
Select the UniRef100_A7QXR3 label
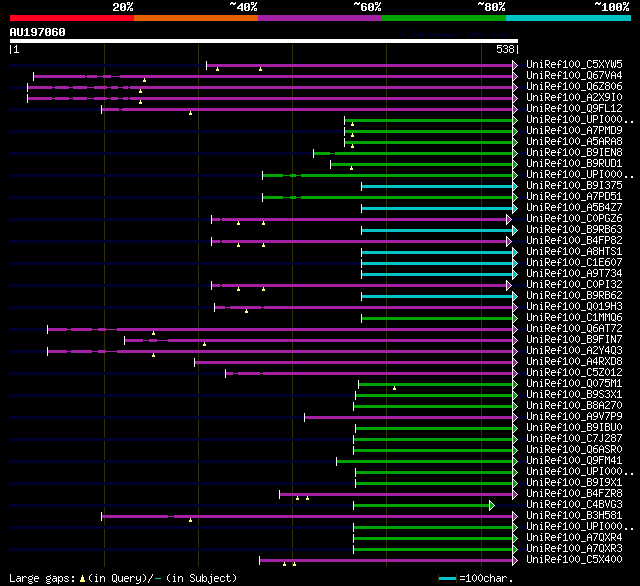[574, 549]
